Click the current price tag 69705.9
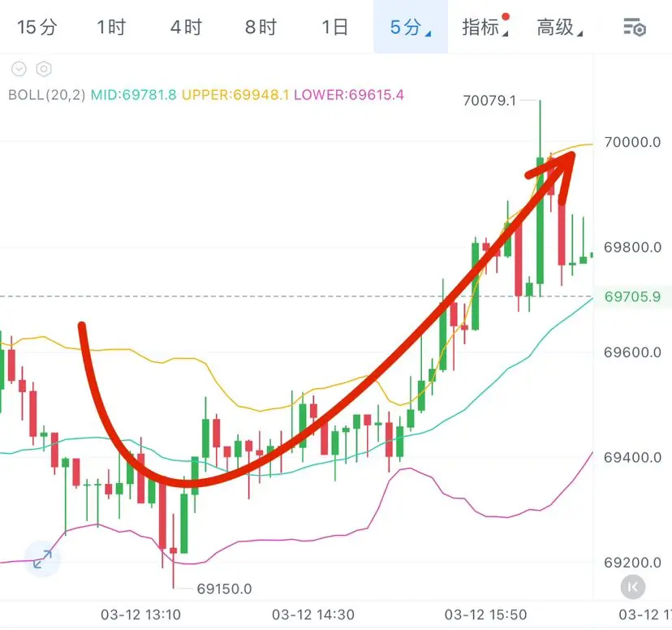 pos(632,296)
